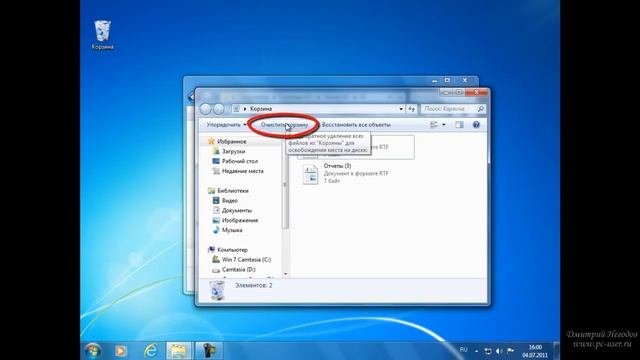
Task: Open the Windows Start button
Action: click(x=93, y=351)
